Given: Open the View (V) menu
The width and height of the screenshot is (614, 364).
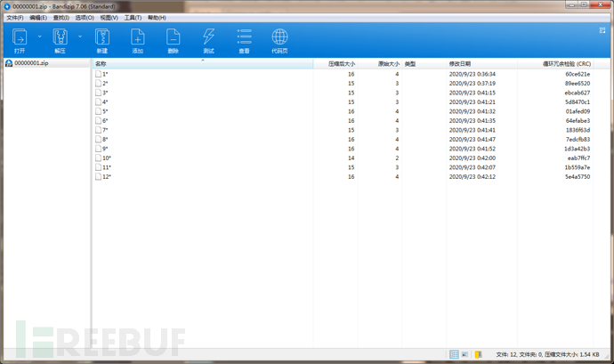Looking at the screenshot, I should point(109,18).
